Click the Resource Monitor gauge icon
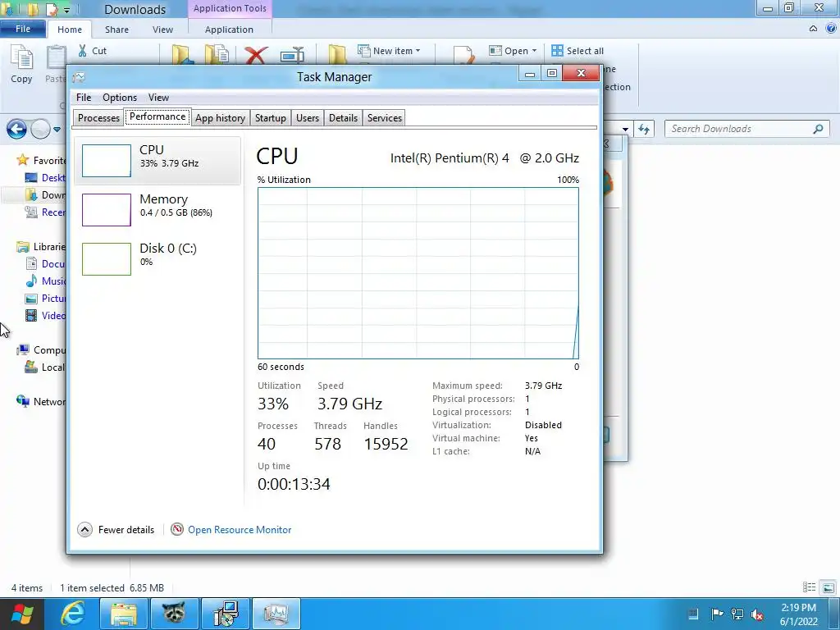 177,529
